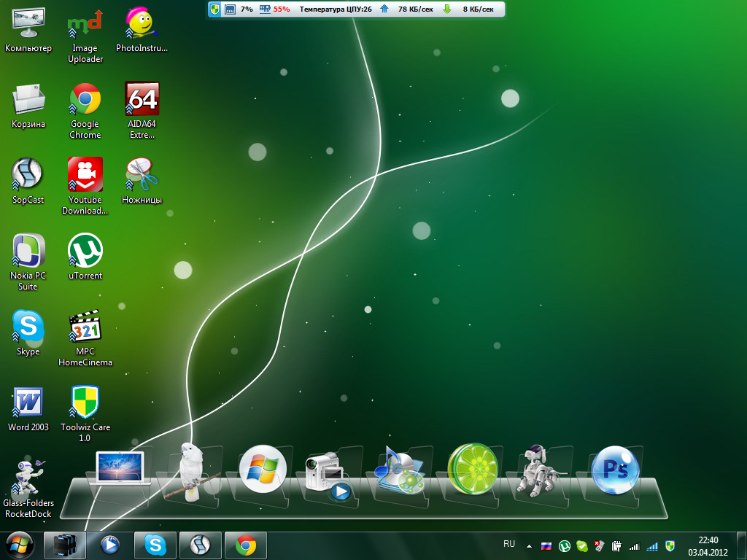Expand hidden system tray icons arrow
The image size is (747, 560).
tap(529, 546)
